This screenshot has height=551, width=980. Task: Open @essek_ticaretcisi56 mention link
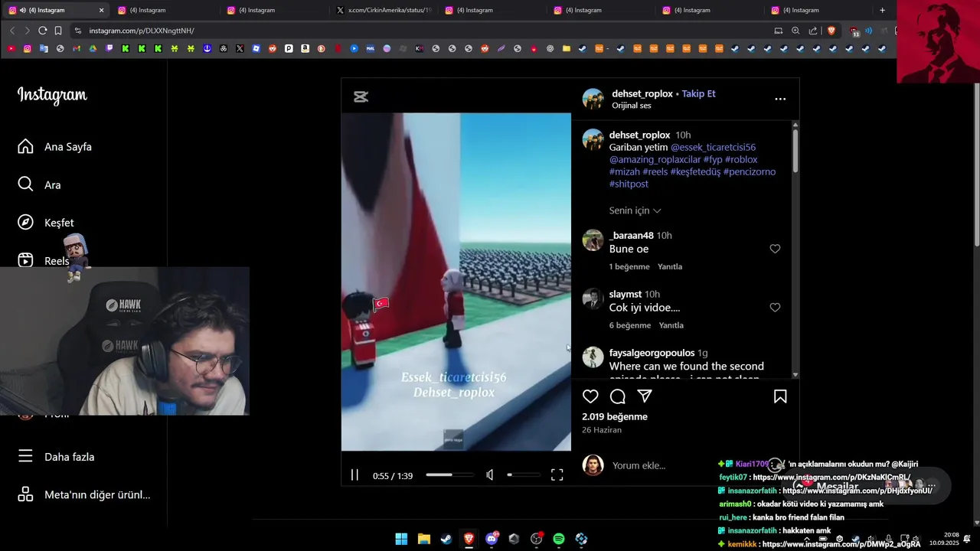tap(713, 147)
